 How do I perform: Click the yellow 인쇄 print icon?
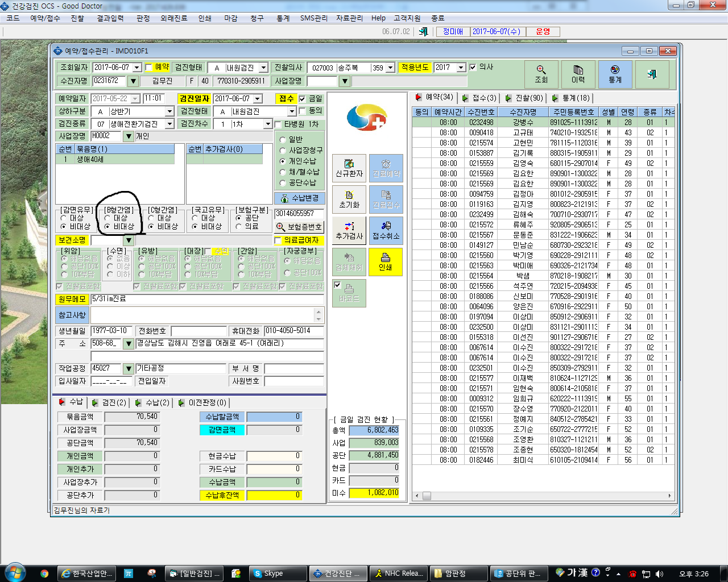[x=386, y=262]
